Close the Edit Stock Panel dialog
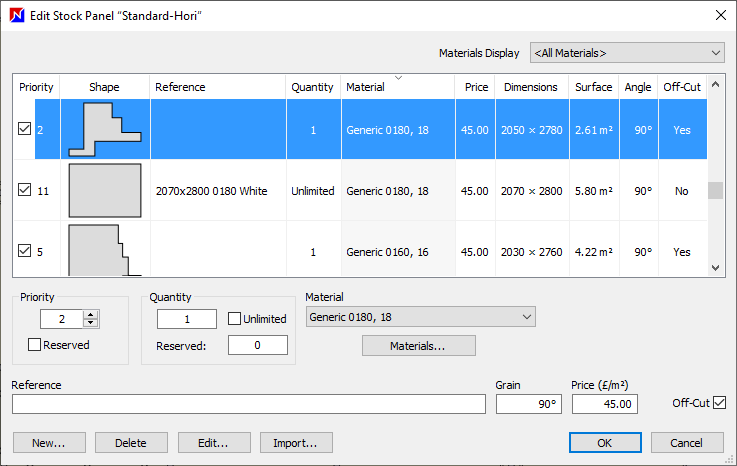Viewport: 737px width, 466px height. [x=721, y=15]
